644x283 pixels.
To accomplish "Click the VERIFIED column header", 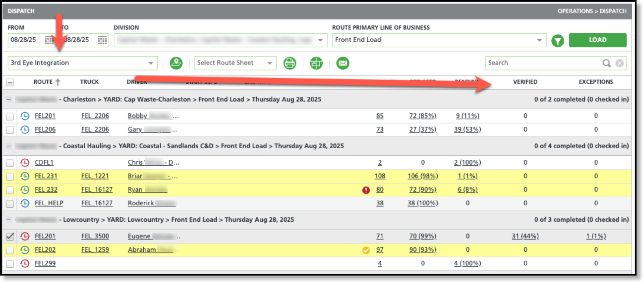I will [525, 82].
